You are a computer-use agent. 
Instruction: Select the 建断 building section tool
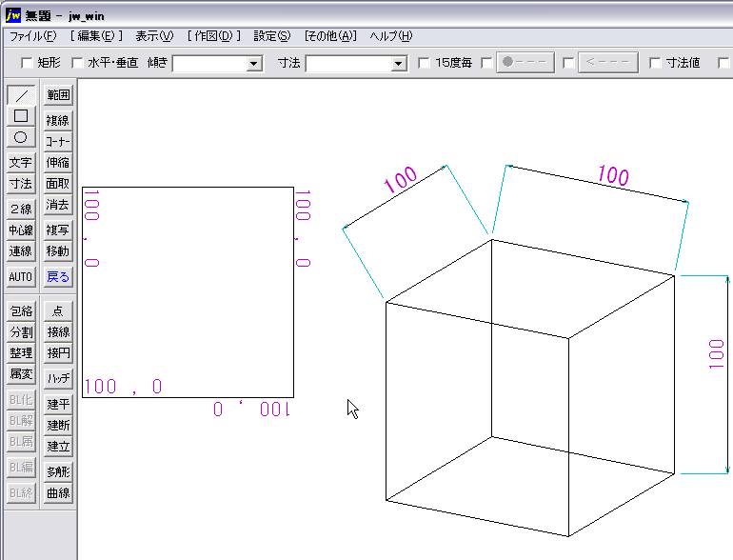coord(58,425)
